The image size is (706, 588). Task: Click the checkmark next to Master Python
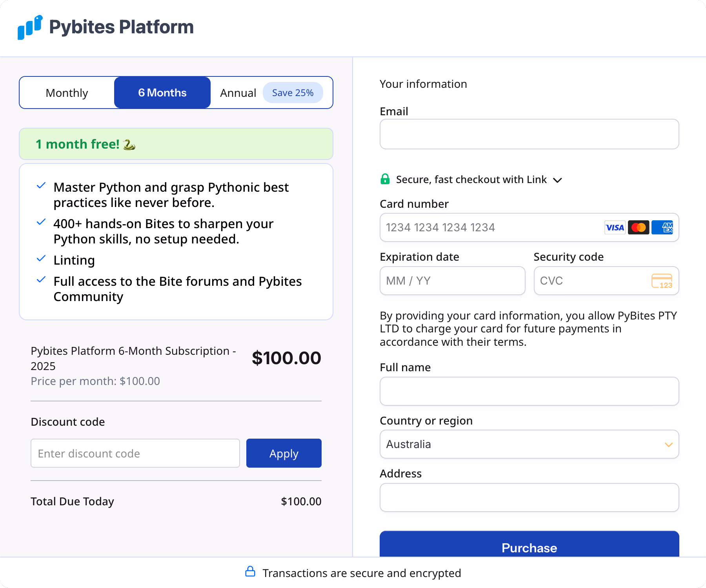pos(41,185)
